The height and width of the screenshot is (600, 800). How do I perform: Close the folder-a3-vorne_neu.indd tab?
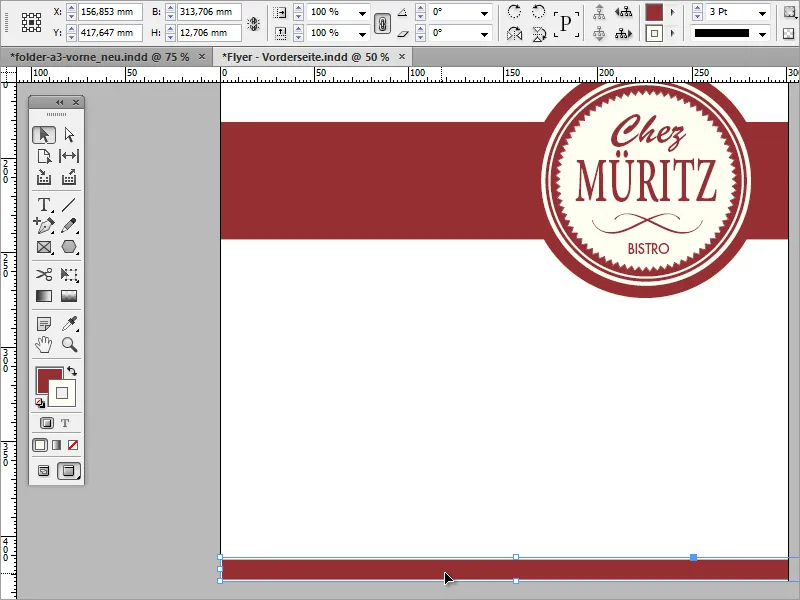point(202,57)
